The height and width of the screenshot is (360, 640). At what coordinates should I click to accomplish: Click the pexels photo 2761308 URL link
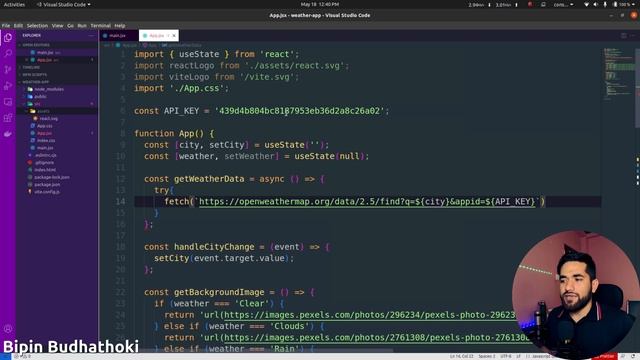pos(376,338)
